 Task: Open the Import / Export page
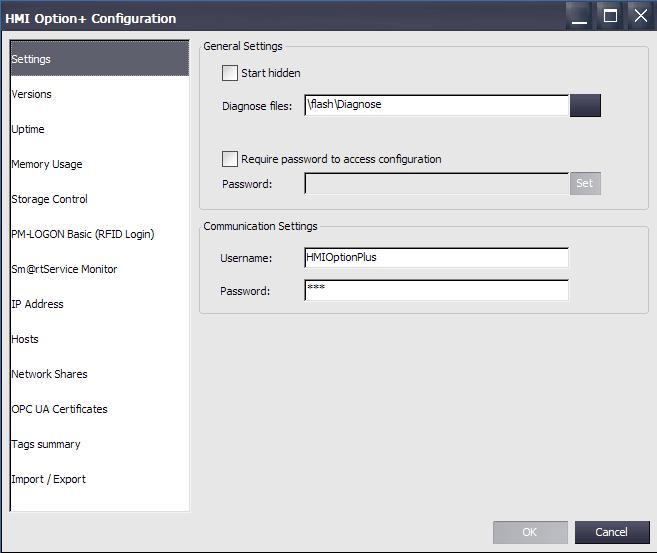coord(100,479)
